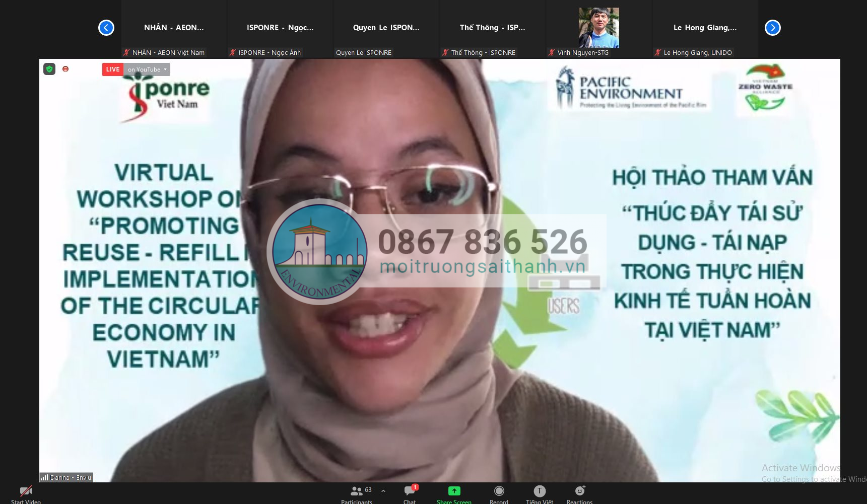Show next participants with right arrow
The width and height of the screenshot is (867, 504).
point(772,28)
